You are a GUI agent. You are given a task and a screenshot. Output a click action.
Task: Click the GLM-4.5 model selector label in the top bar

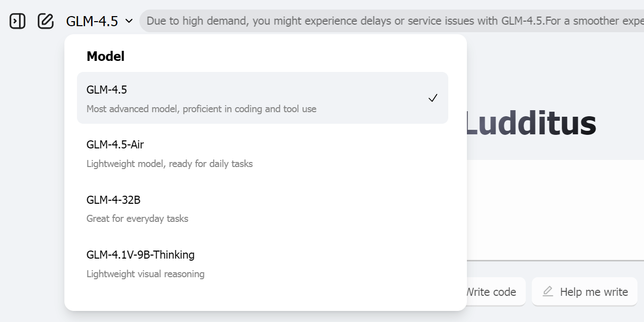coord(92,21)
